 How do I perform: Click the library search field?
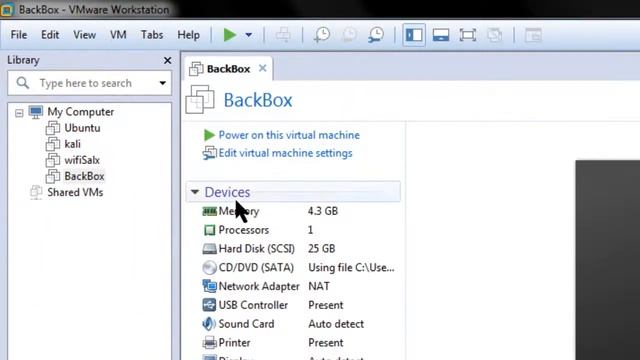point(89,83)
